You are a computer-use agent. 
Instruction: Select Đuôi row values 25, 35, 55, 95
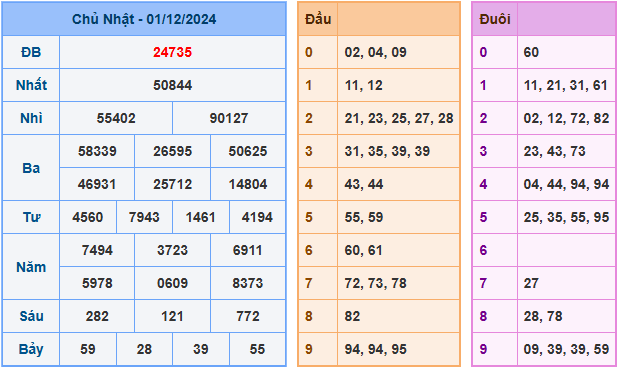[x=566, y=218]
